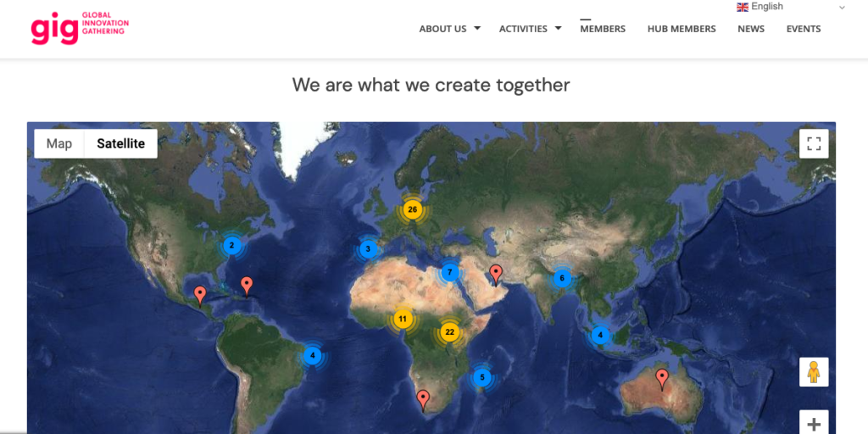
Task: Open the Activities menu
Action: click(x=523, y=29)
